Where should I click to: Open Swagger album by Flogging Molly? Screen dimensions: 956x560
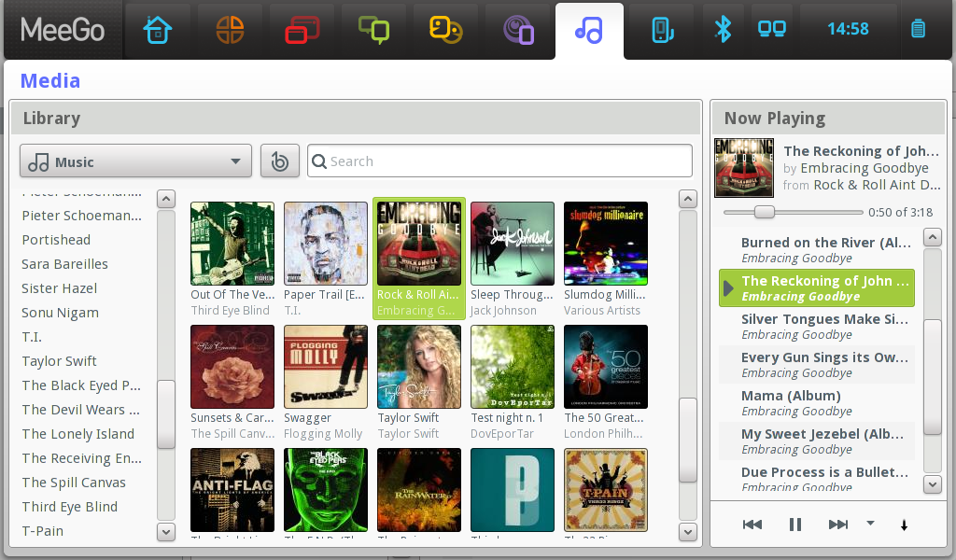326,367
